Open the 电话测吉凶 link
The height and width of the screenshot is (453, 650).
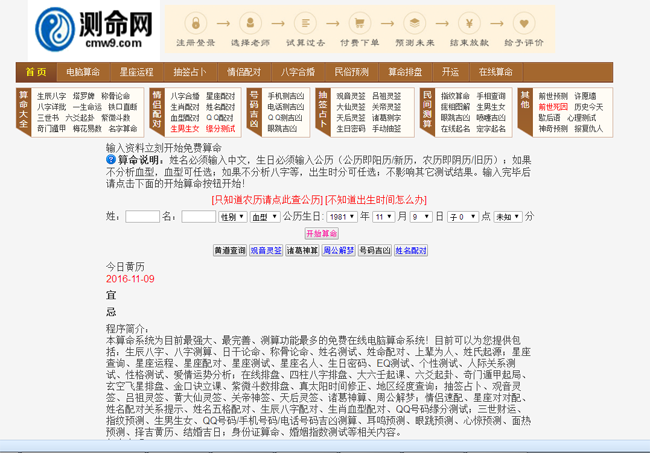point(286,107)
